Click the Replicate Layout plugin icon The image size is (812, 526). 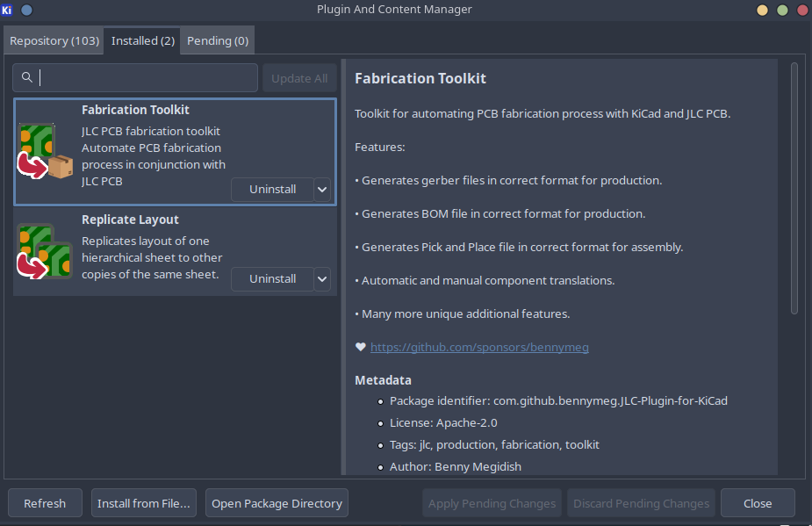(x=46, y=253)
